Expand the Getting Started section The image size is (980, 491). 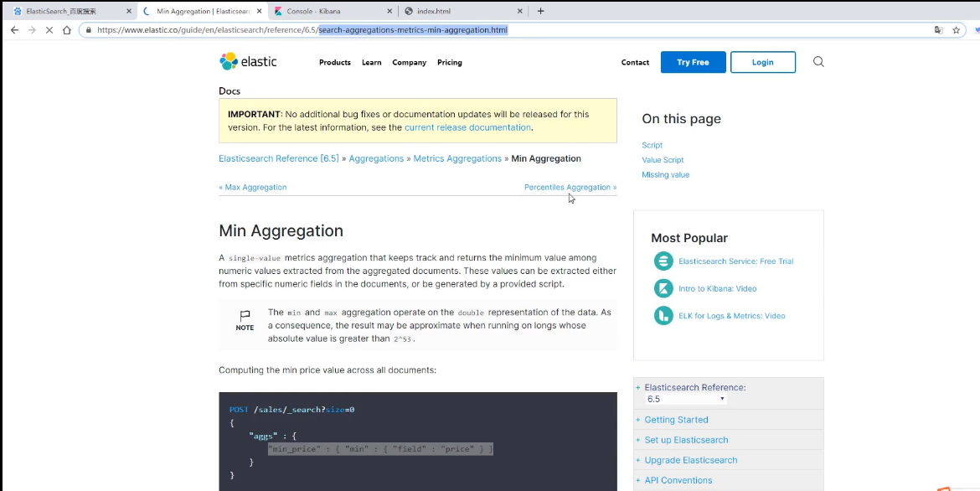coord(676,420)
